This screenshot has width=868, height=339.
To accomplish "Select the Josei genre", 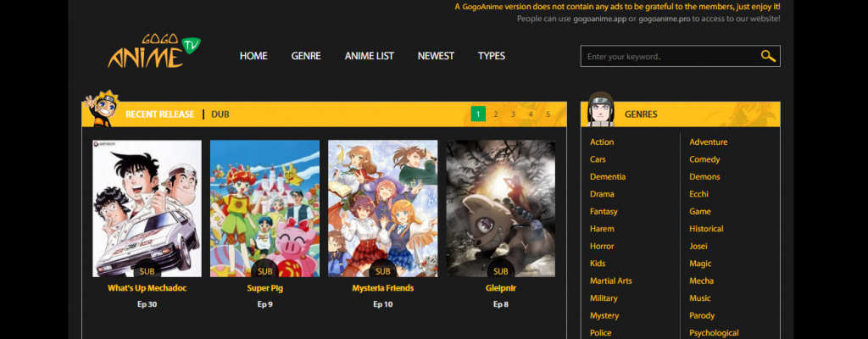I will (x=698, y=246).
